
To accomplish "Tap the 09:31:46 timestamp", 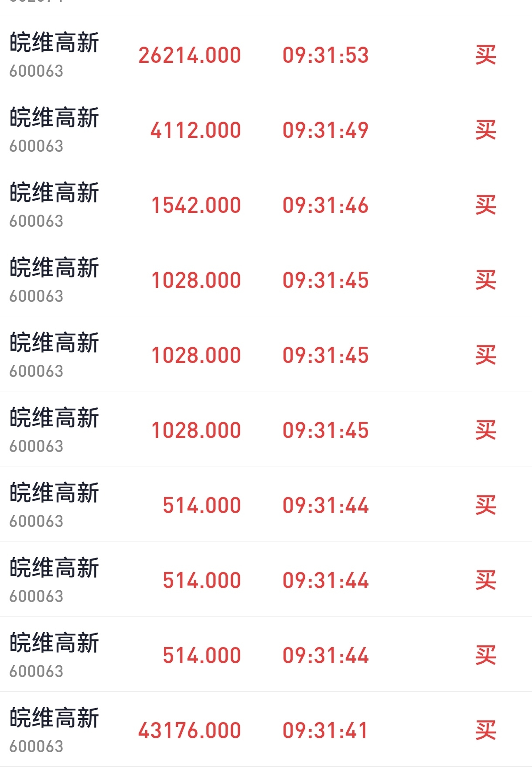I will click(326, 205).
